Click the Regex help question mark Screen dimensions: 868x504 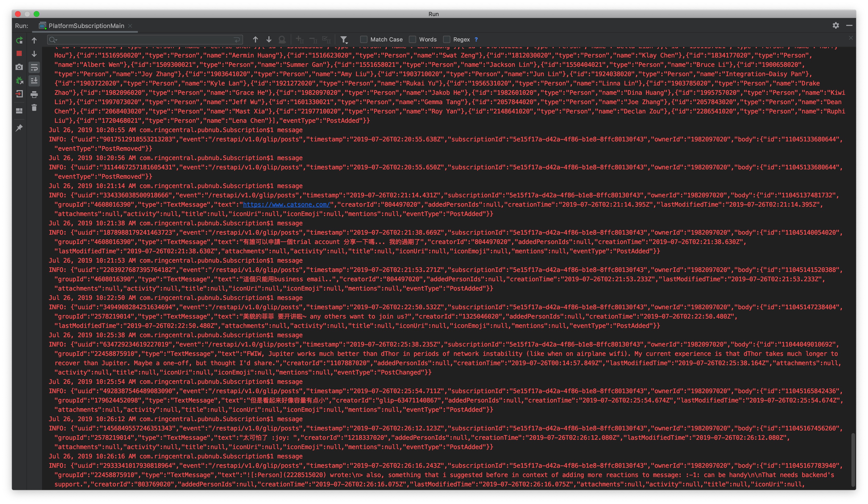[x=476, y=40]
